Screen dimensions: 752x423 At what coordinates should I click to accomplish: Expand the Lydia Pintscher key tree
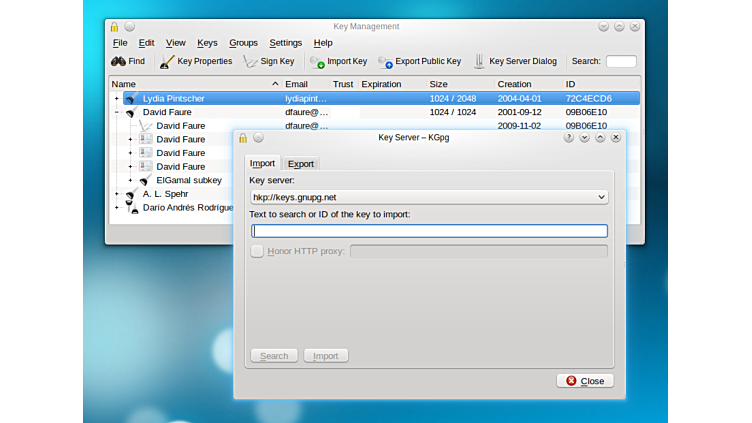point(116,99)
